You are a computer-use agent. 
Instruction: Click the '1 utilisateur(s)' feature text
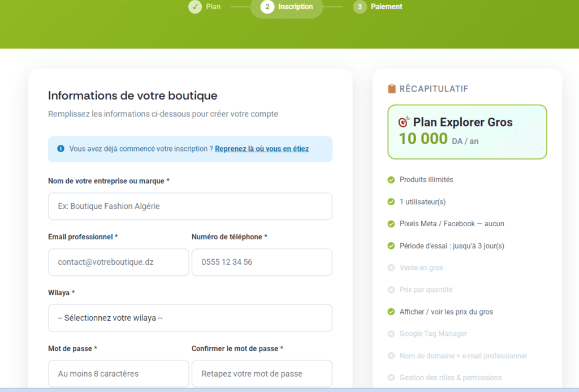(422, 202)
